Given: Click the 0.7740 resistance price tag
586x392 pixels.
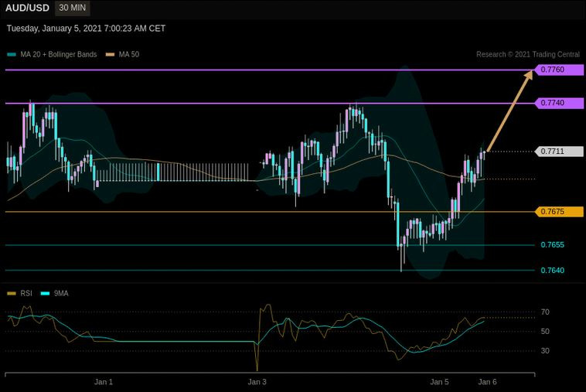Looking at the screenshot, I should tap(559, 103).
